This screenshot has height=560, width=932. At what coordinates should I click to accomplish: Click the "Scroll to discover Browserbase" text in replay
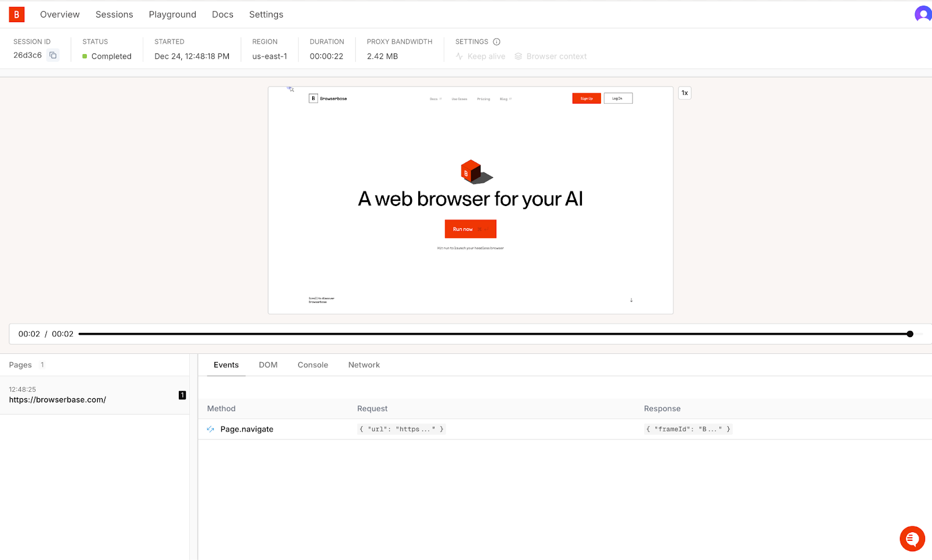pos(322,300)
